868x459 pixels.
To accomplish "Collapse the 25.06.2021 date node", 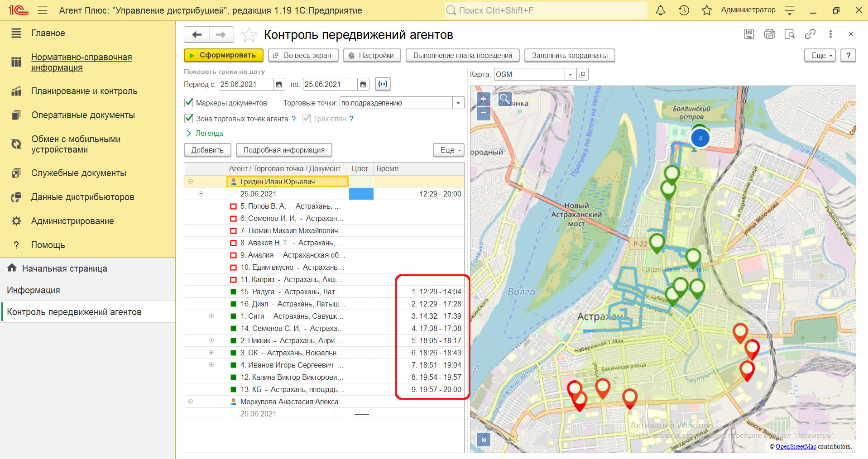I will (201, 193).
